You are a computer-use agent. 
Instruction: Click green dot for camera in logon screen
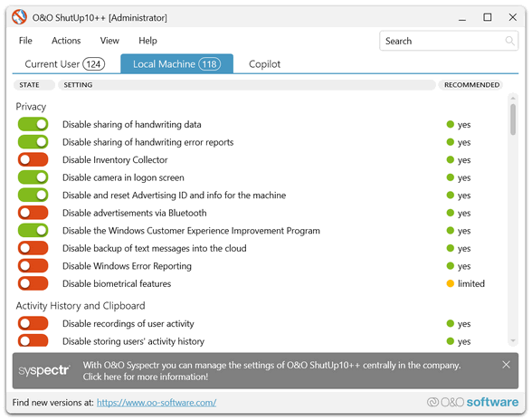[451, 177]
